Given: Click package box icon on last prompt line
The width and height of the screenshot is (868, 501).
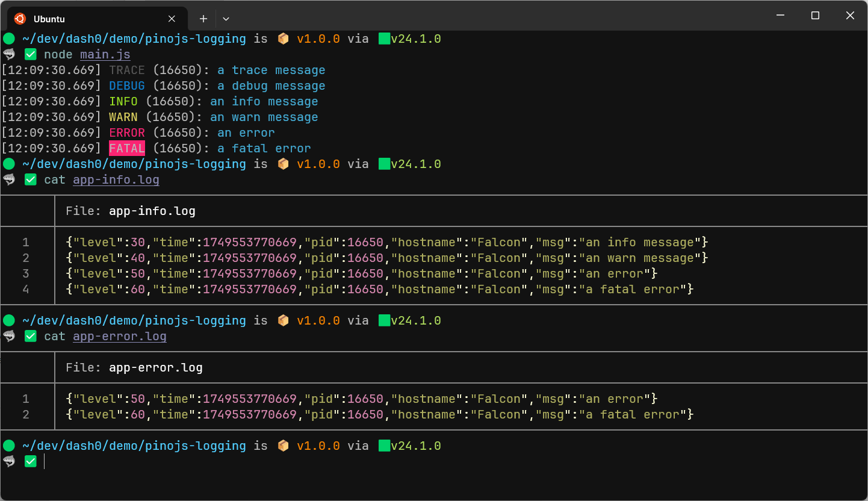Looking at the screenshot, I should [x=283, y=446].
